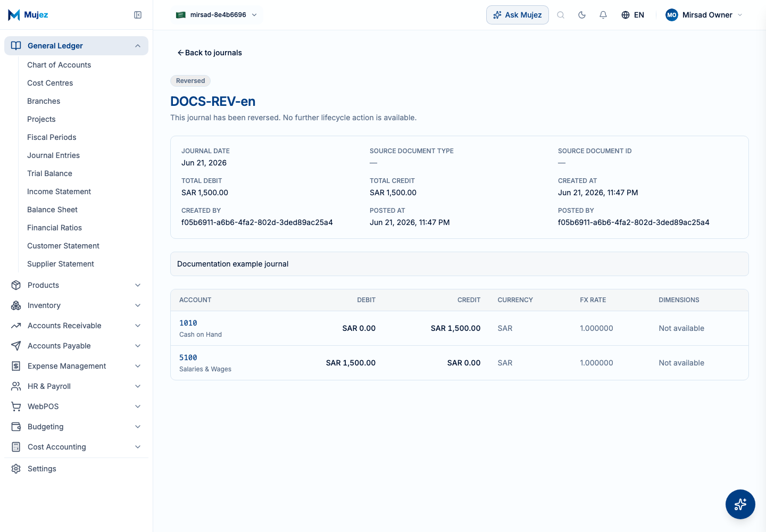The width and height of the screenshot is (766, 532).
Task: Click the Expense Management receipt icon
Action: click(16, 366)
